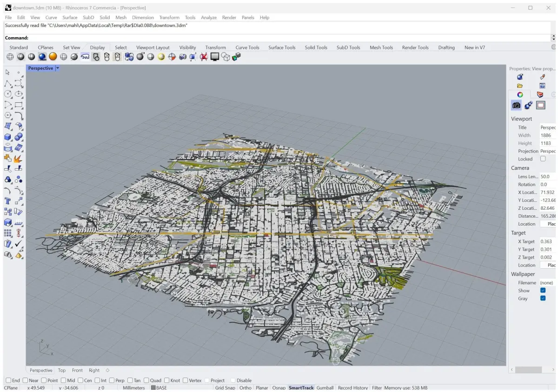Enable the Near osnap checkbox
This screenshot has width=558, height=392.
[24, 380]
